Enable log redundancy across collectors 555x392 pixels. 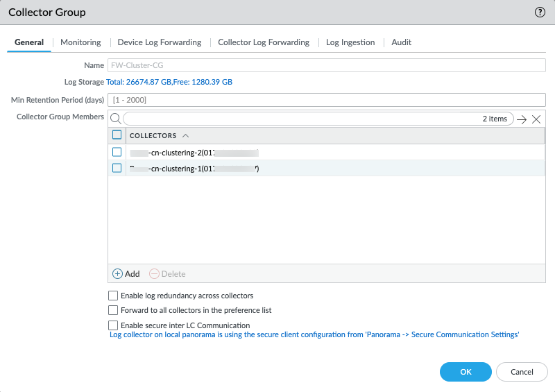tap(114, 296)
